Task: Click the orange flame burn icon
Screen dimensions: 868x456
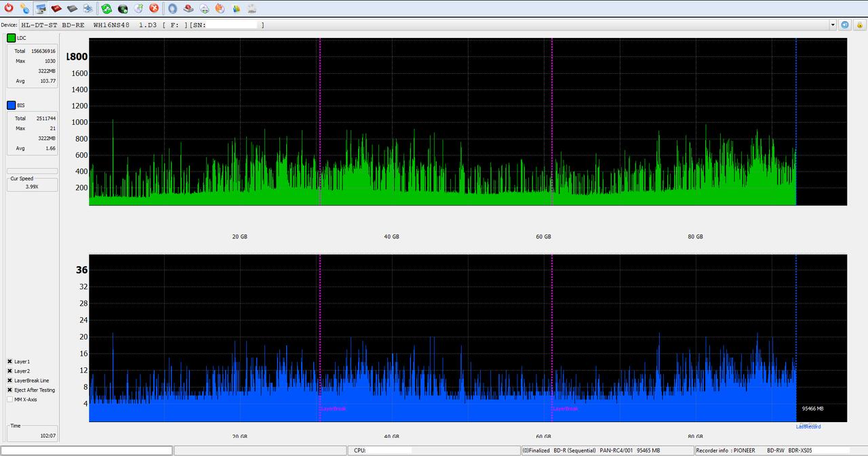Action: [220, 9]
